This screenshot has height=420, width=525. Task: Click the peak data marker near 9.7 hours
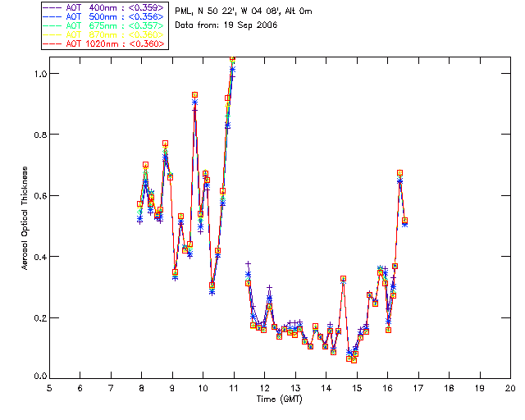195,95
